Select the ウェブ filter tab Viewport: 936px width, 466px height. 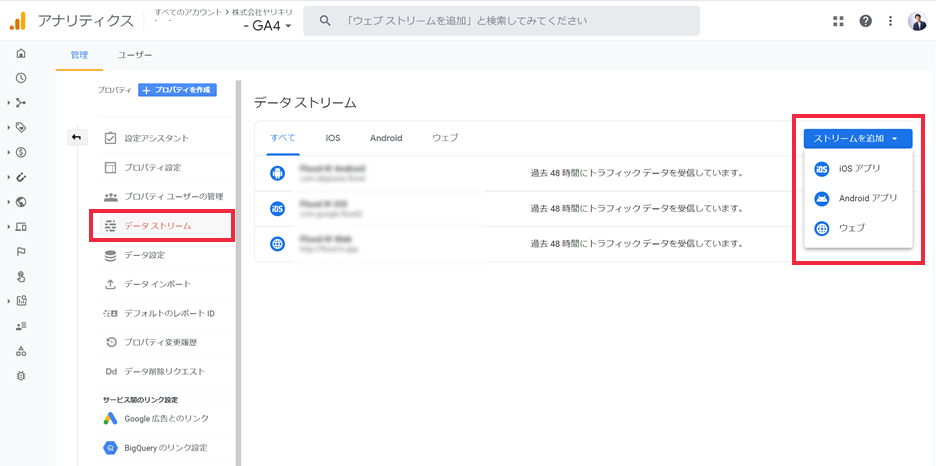[x=445, y=138]
